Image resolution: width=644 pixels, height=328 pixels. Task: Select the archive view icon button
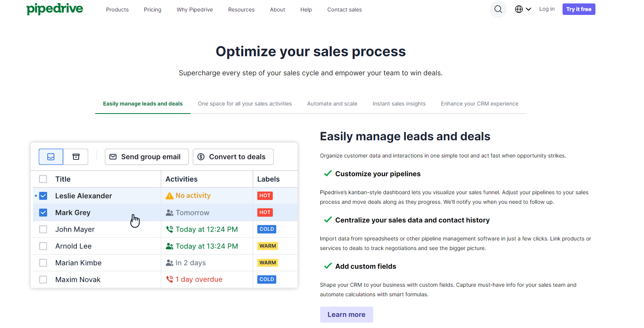(76, 157)
